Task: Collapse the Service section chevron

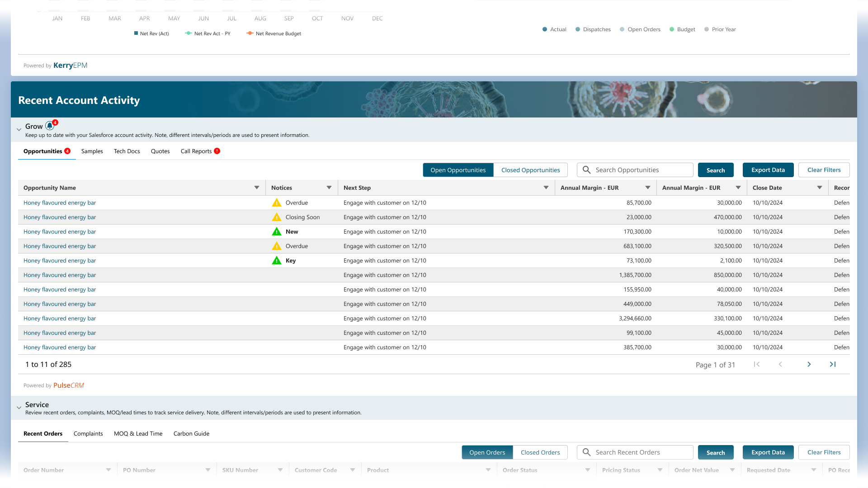Action: [x=19, y=408]
